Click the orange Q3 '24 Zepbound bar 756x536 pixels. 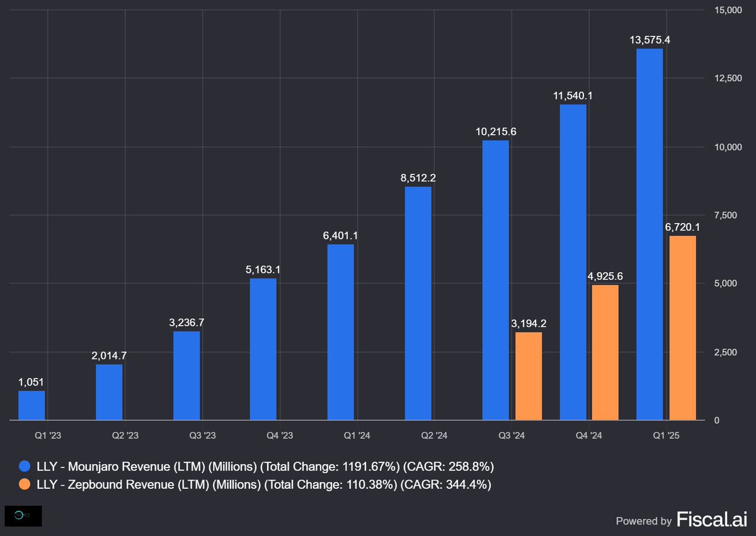point(529,376)
